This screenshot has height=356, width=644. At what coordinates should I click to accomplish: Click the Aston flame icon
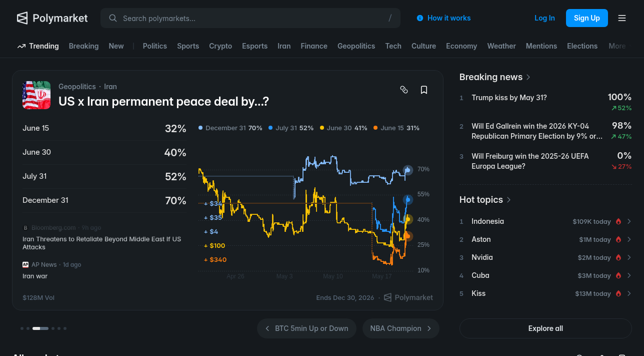[618, 239]
